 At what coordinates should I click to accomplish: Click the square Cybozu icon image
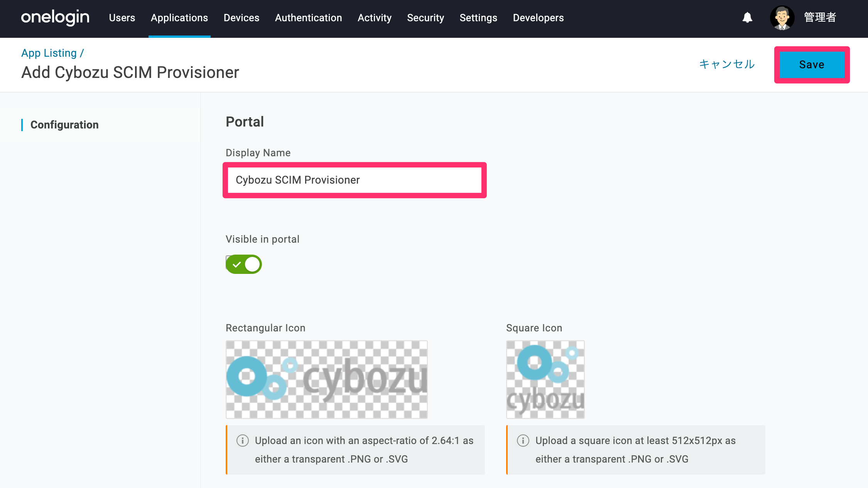[x=545, y=380]
